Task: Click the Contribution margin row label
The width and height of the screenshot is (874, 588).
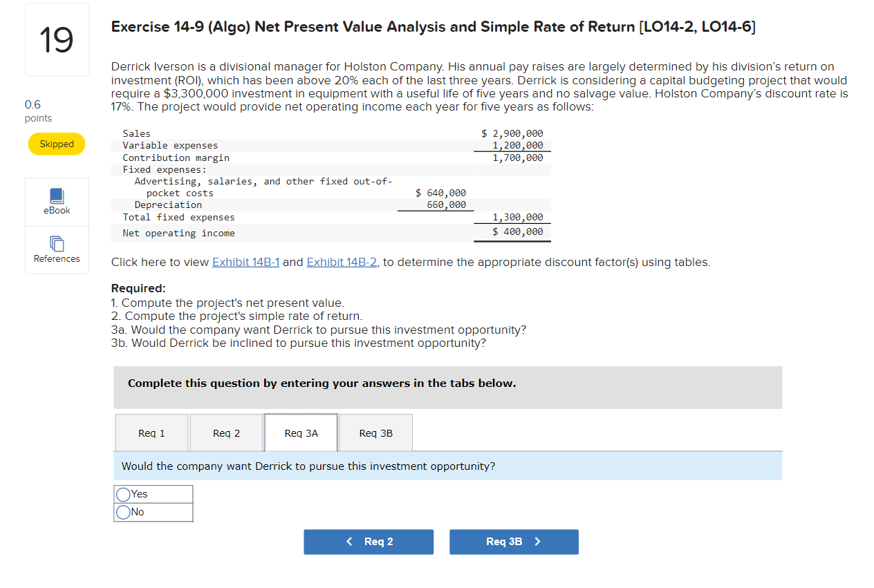Action: [176, 158]
